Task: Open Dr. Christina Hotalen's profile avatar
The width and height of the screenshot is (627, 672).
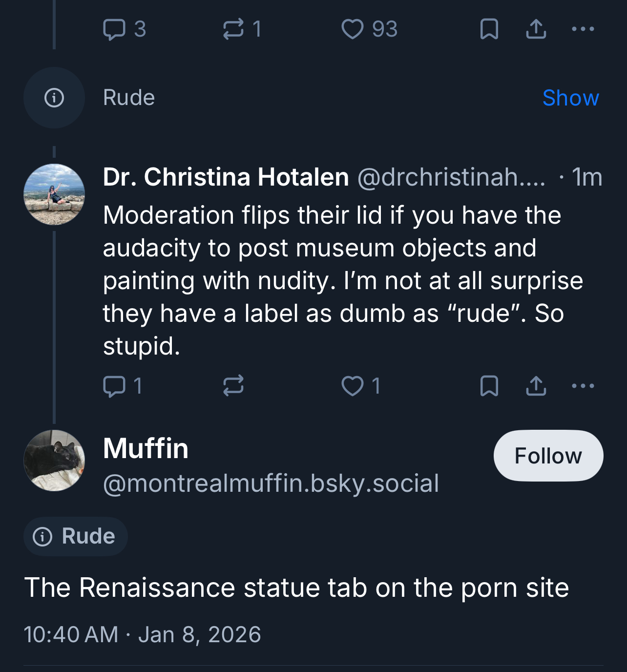Action: coord(54,194)
